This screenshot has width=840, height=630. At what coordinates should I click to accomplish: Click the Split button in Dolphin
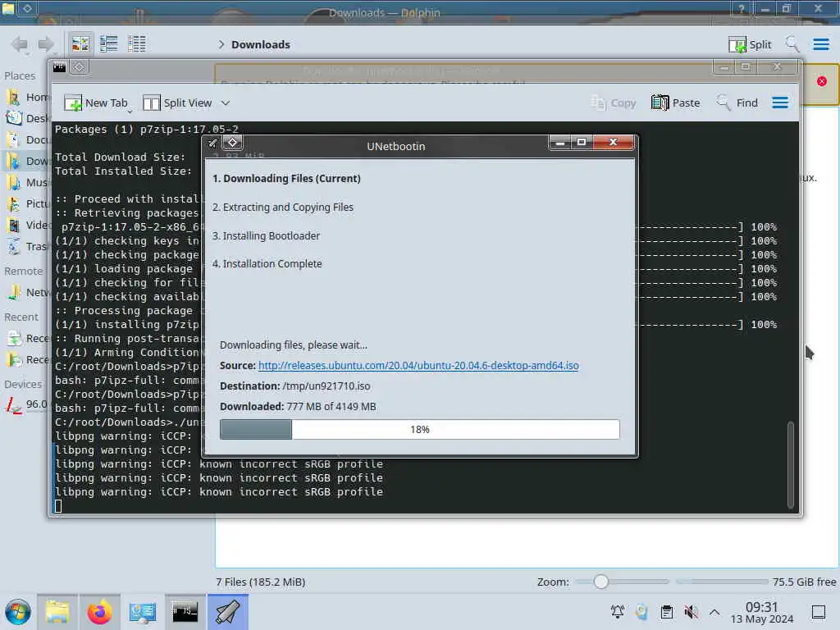pyautogui.click(x=750, y=44)
